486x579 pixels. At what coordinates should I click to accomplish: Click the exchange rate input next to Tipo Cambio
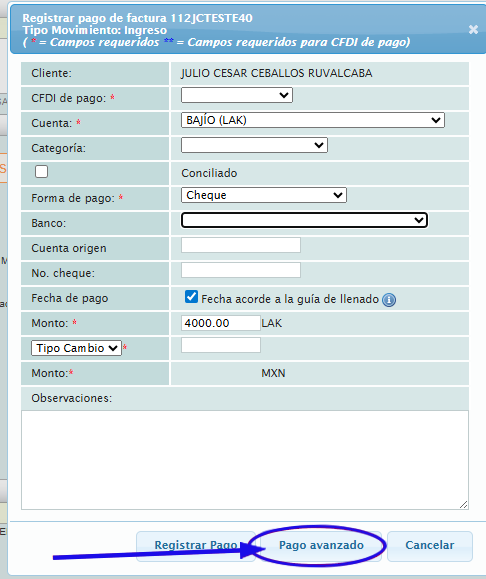click(221, 345)
